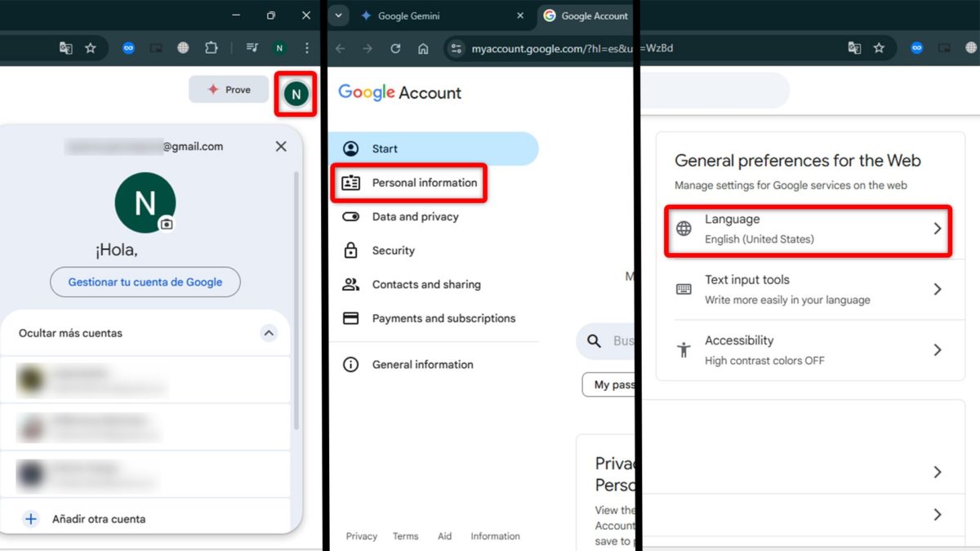Image resolution: width=980 pixels, height=551 pixels.
Task: Close the Google account popup with the X
Action: tap(281, 146)
